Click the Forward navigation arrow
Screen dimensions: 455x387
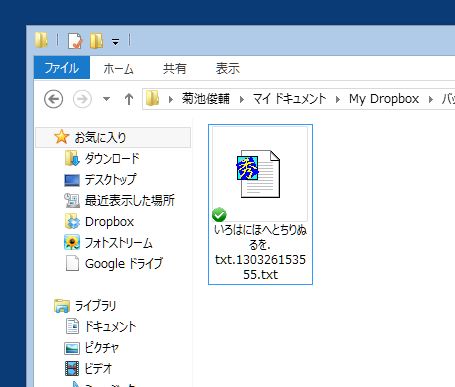pyautogui.click(x=82, y=99)
